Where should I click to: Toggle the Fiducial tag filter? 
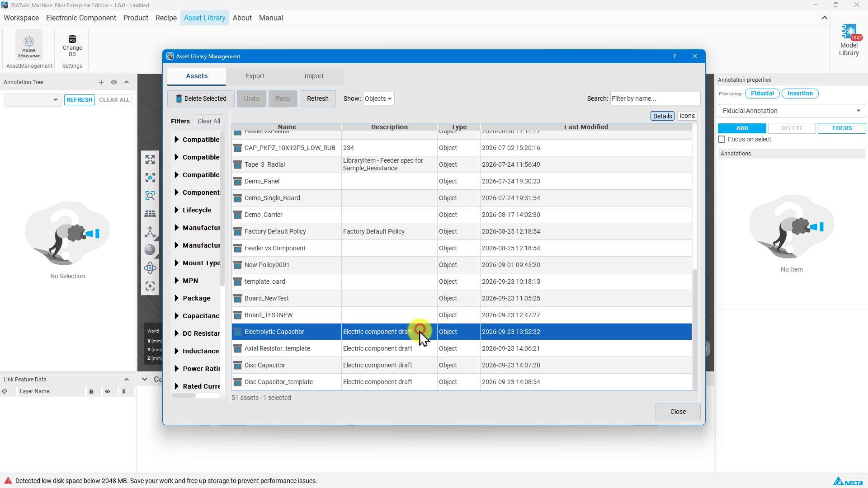click(x=762, y=94)
